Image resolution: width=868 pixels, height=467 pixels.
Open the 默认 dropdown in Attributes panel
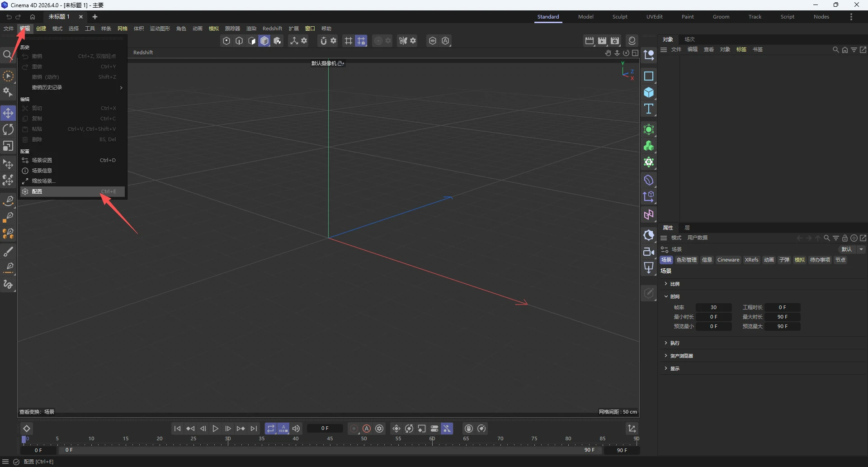(852, 249)
